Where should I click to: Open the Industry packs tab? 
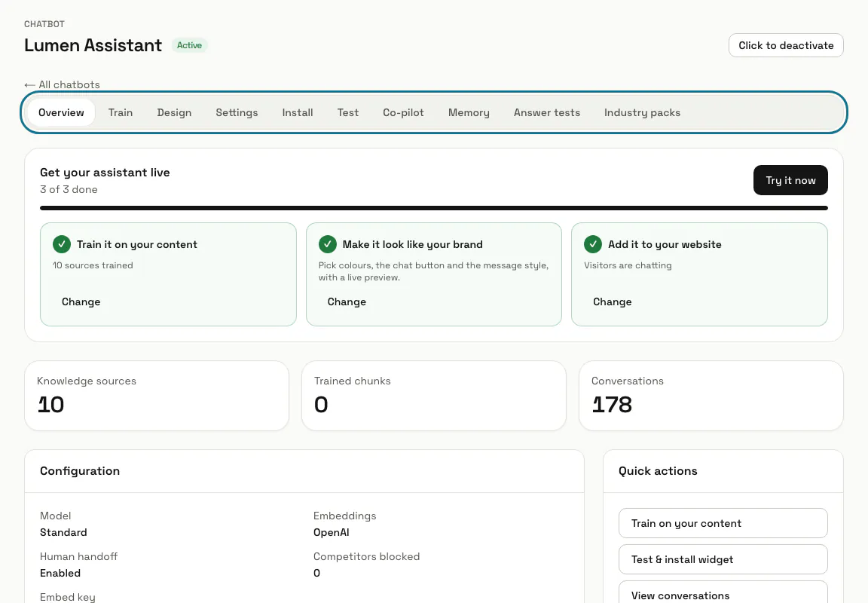tap(642, 112)
